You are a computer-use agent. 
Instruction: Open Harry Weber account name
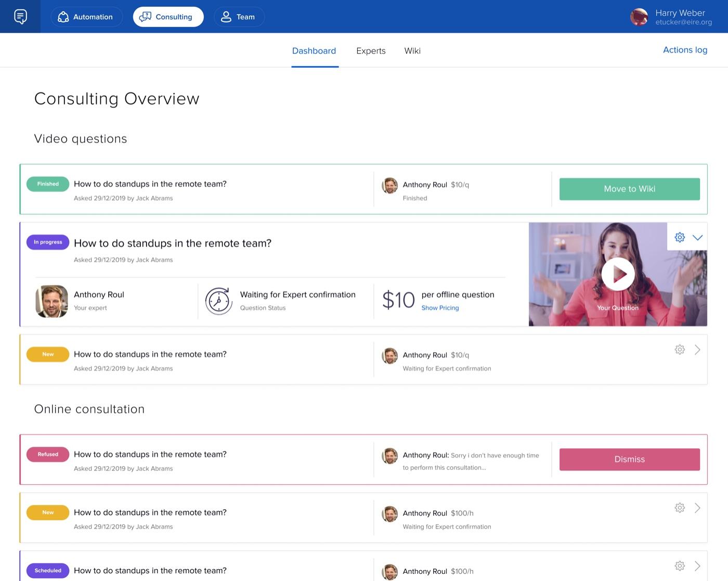coord(680,12)
